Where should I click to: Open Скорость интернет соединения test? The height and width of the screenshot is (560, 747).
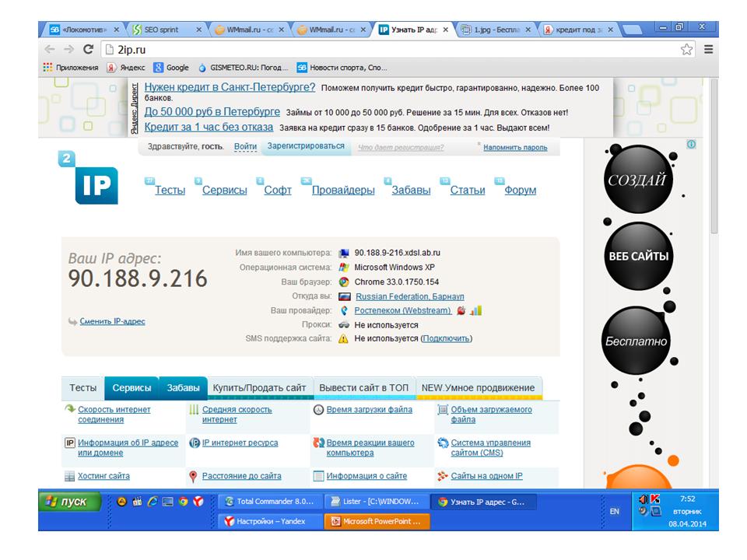(114, 415)
